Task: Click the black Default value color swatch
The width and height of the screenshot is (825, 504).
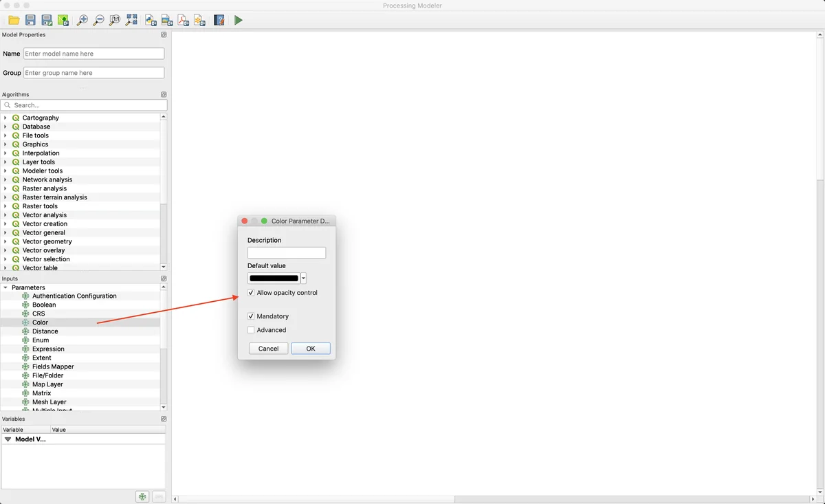Action: click(274, 278)
